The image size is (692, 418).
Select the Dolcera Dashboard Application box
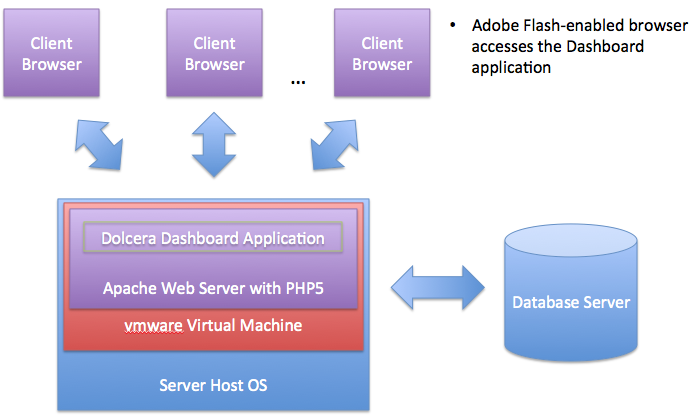(x=213, y=239)
